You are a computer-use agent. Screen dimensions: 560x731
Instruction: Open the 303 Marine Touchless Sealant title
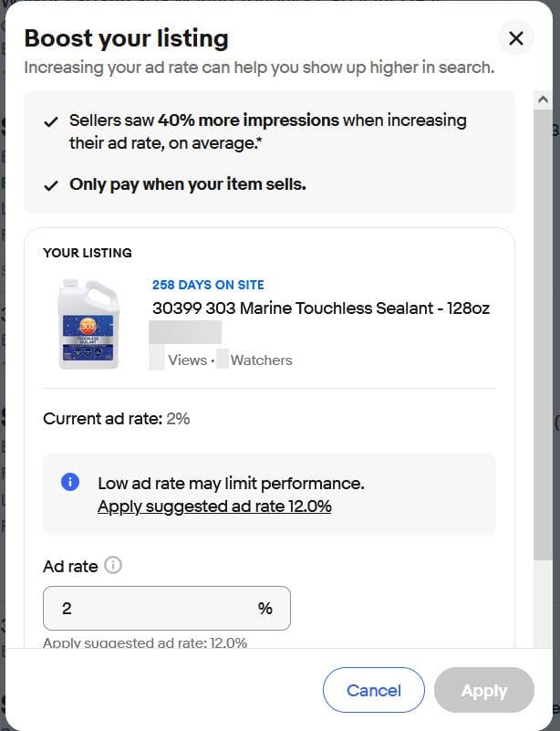[321, 308]
